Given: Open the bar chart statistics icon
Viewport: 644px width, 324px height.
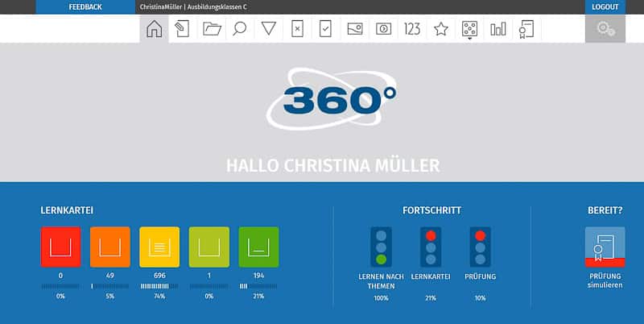Looking at the screenshot, I should click(x=498, y=29).
